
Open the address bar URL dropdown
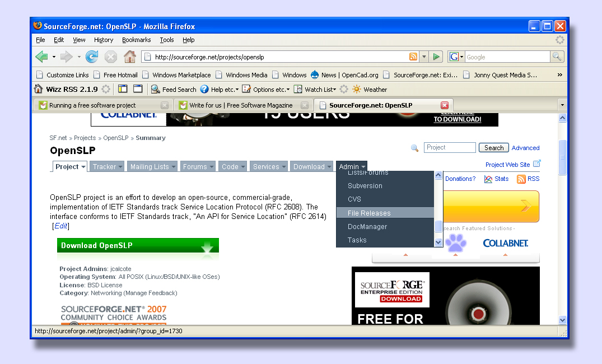click(x=424, y=57)
